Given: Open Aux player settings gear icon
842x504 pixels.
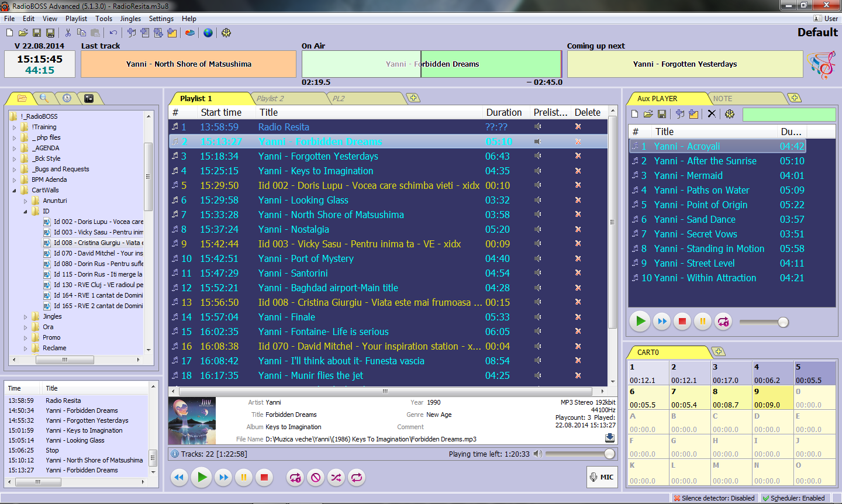Looking at the screenshot, I should [730, 114].
